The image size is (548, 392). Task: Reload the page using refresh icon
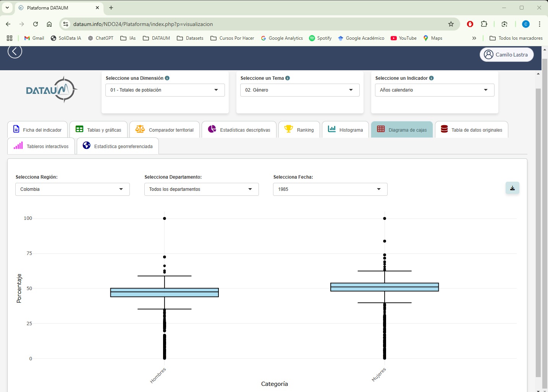[x=36, y=24]
